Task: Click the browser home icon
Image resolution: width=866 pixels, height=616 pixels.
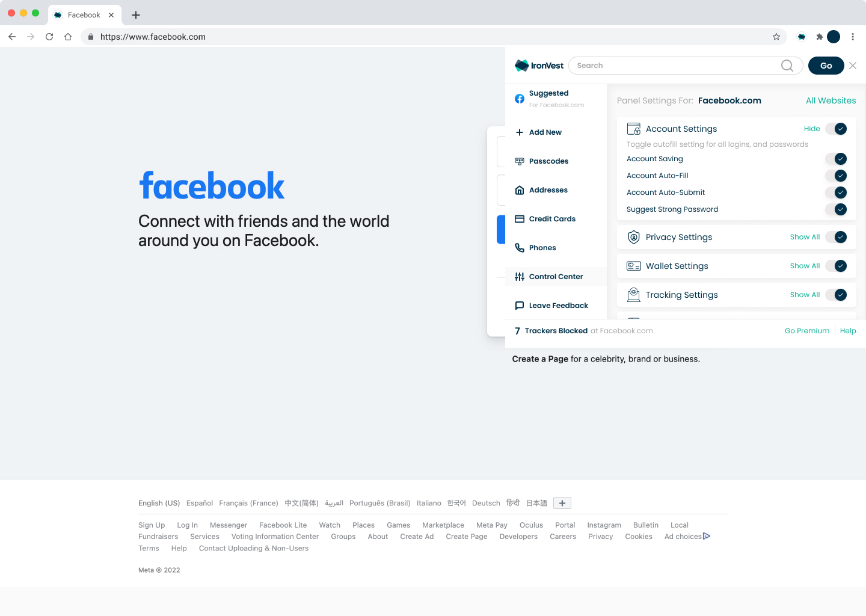Action: [x=68, y=37]
